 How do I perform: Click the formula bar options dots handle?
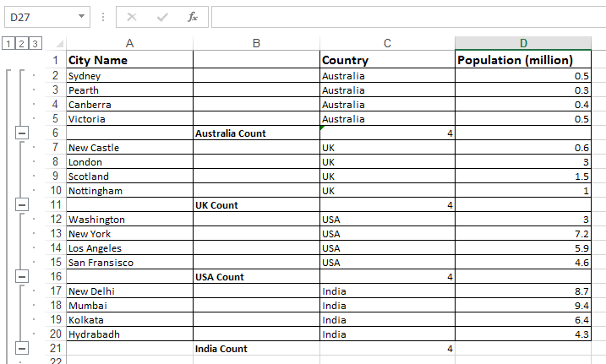(103, 17)
